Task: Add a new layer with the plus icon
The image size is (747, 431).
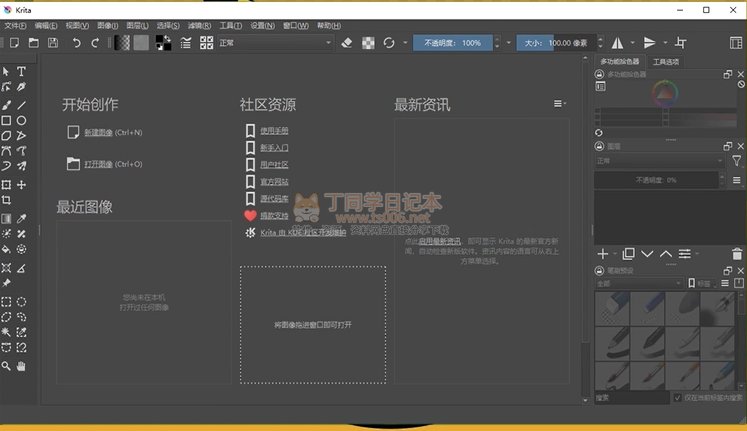Action: click(x=603, y=255)
